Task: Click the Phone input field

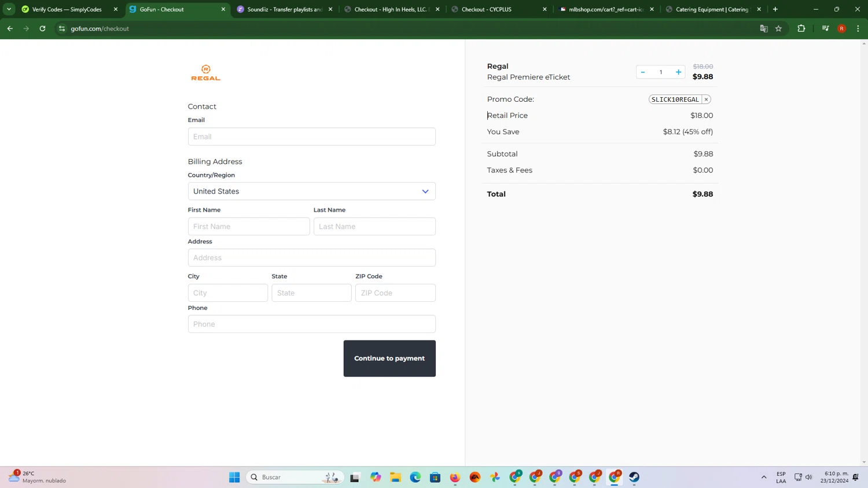Action: [x=311, y=324]
